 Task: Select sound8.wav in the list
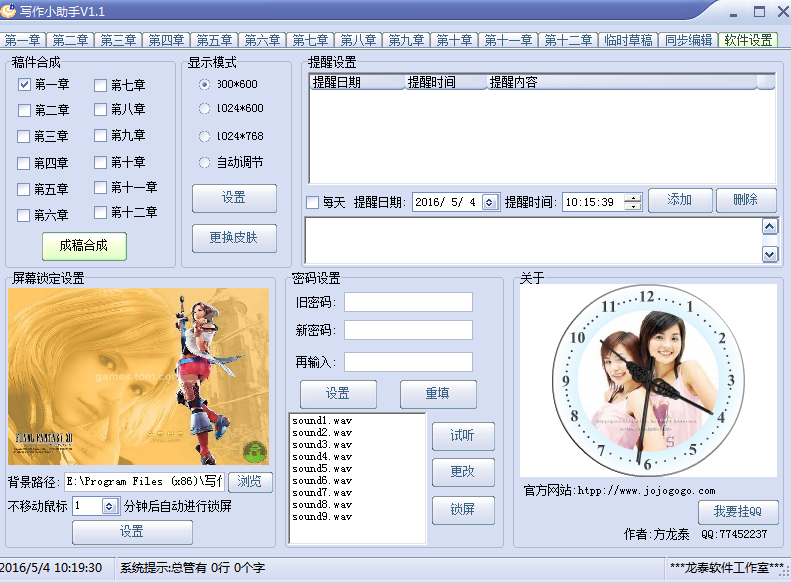point(322,505)
